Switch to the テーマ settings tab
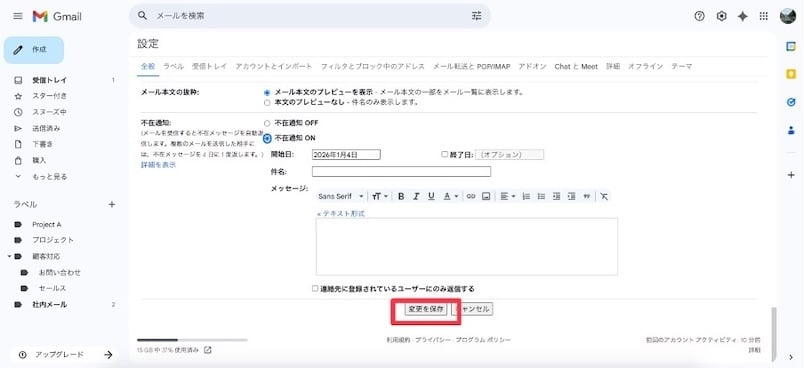 (x=682, y=67)
